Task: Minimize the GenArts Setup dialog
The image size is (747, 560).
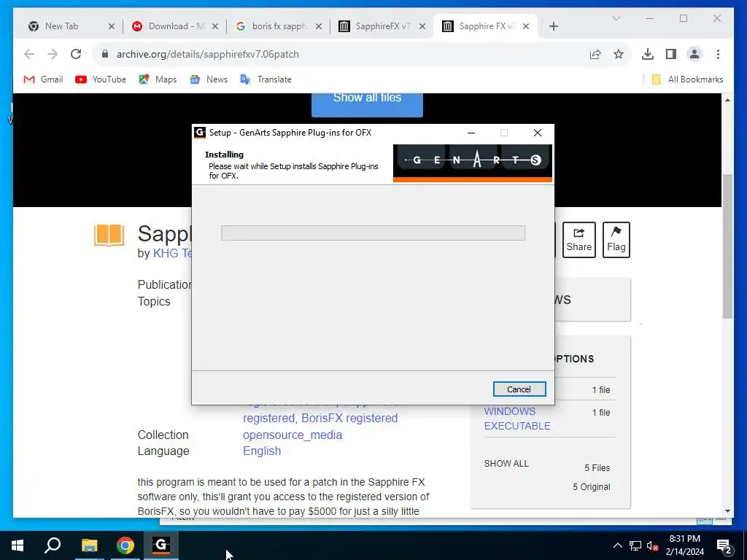Action: tap(471, 133)
